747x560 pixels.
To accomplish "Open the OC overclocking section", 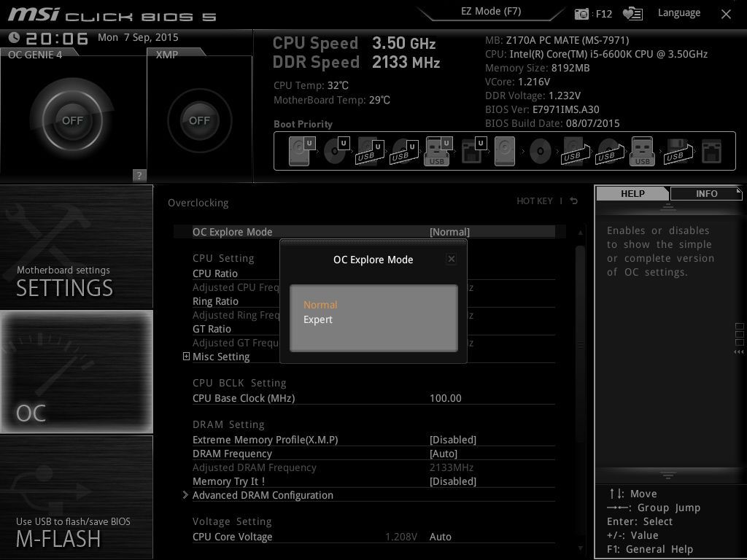I will [76, 372].
